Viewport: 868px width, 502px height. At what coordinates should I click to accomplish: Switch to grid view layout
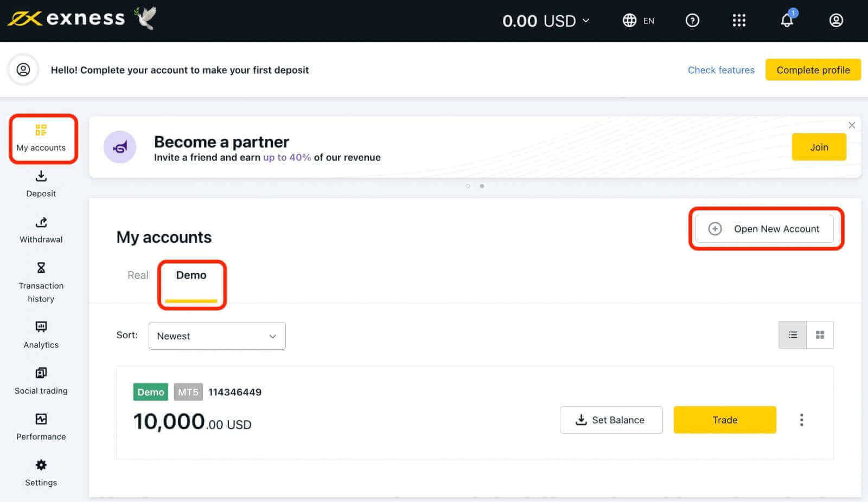click(820, 335)
